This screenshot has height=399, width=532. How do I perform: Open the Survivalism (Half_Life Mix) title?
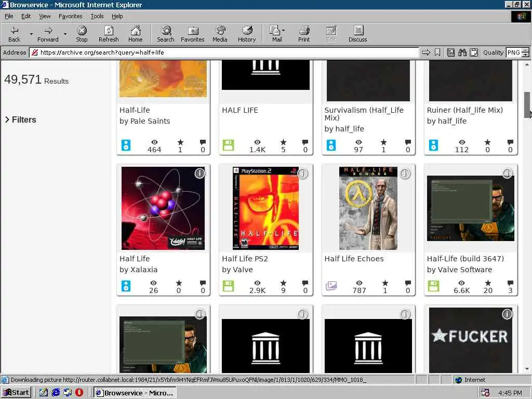pyautogui.click(x=364, y=114)
